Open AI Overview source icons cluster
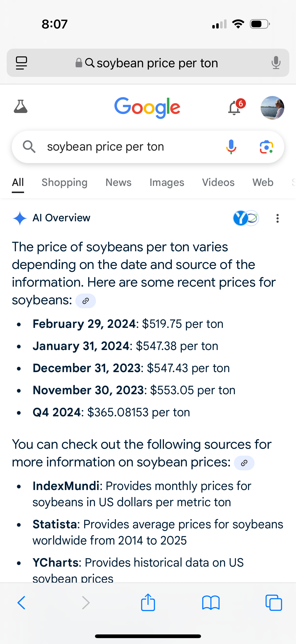The width and height of the screenshot is (296, 644). pyautogui.click(x=245, y=218)
